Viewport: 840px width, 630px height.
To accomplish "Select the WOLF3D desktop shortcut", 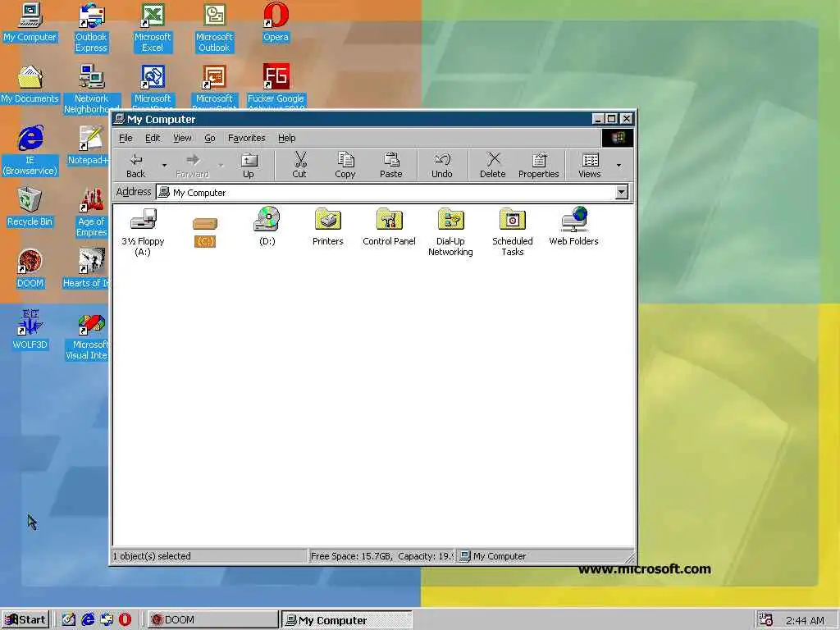I will point(30,330).
